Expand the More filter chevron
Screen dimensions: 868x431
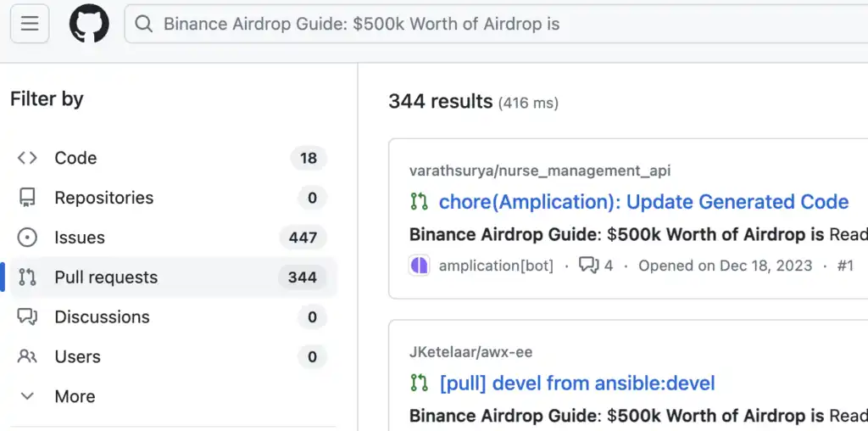click(27, 396)
